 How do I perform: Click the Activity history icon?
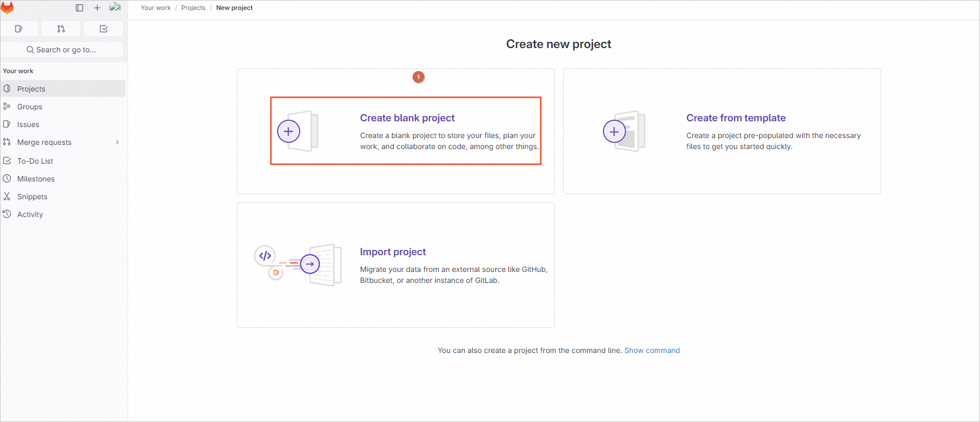point(7,214)
